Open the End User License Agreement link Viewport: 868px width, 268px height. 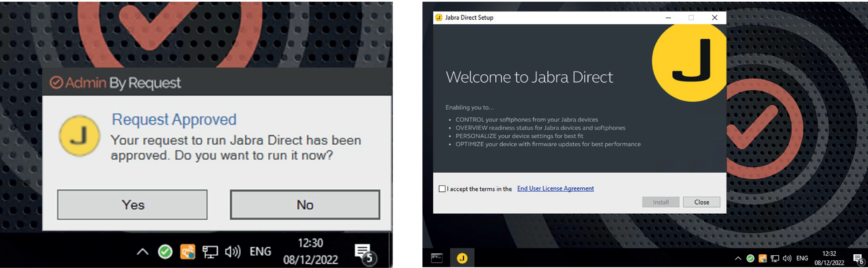555,188
